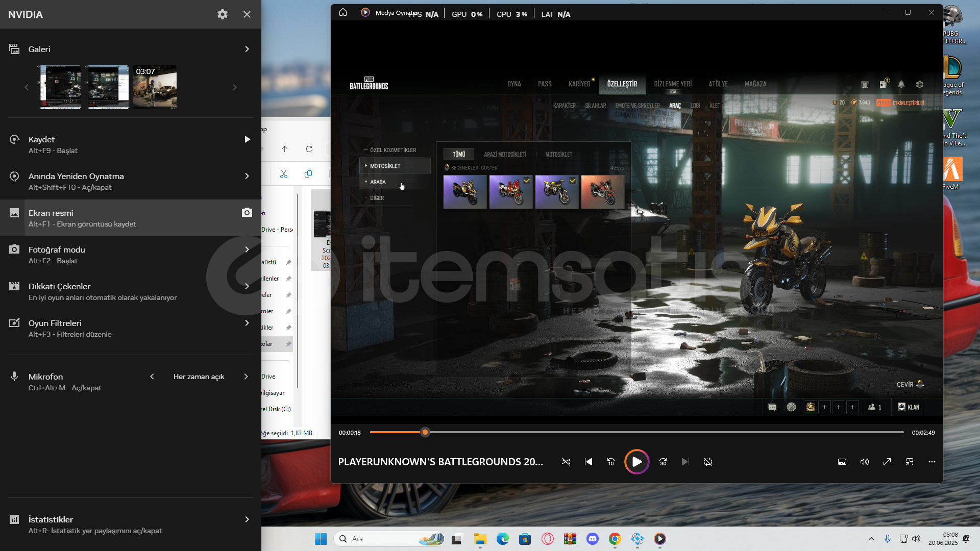The height and width of the screenshot is (551, 980).
Task: Click the Oyun Filtreleri icon
Action: point(14,323)
